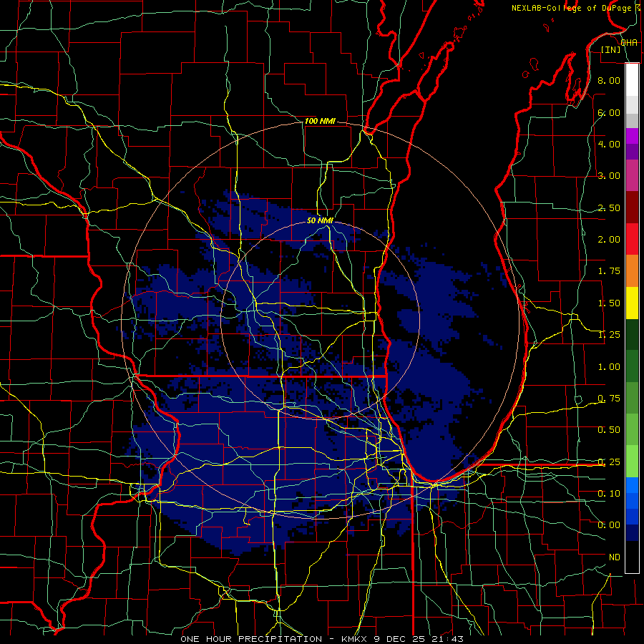Select the white swatch atop the legend
The width and height of the screenshot is (644, 644).
click(632, 79)
